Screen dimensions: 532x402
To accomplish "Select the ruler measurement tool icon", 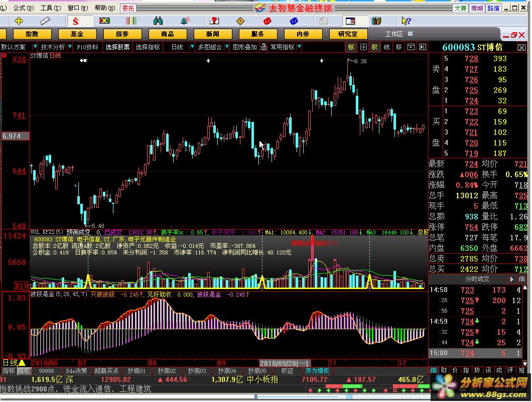I will pos(45,21).
